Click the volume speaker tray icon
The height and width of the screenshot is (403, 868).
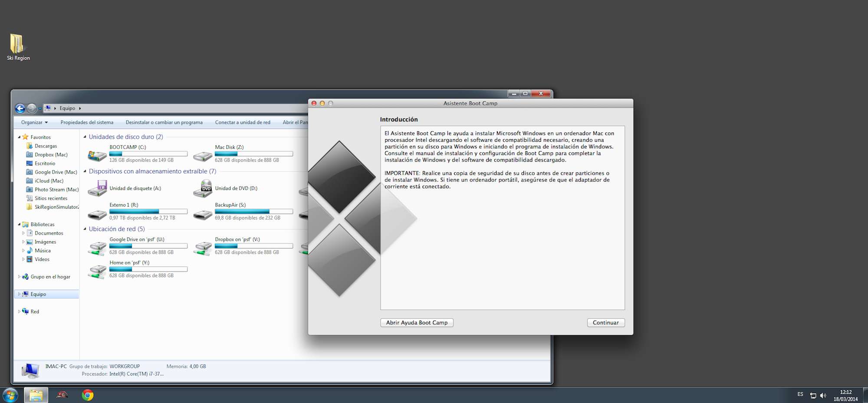(823, 395)
